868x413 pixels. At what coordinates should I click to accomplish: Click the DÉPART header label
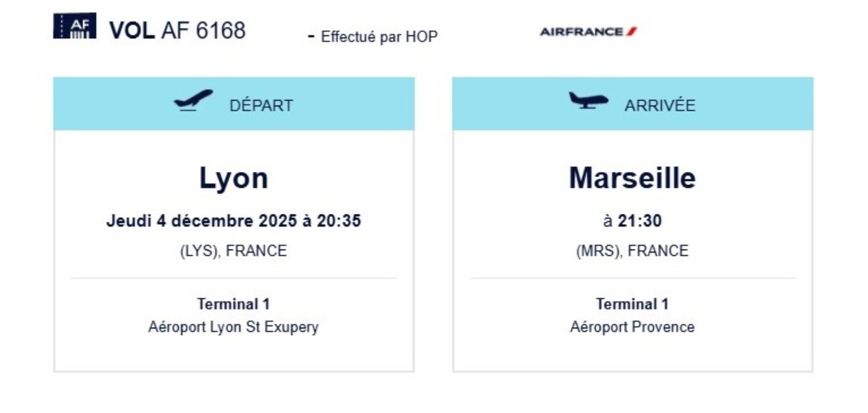261,106
